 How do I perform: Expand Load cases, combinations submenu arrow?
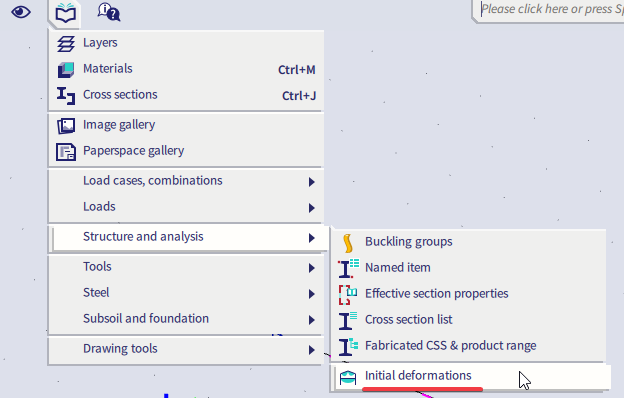pyautogui.click(x=312, y=182)
